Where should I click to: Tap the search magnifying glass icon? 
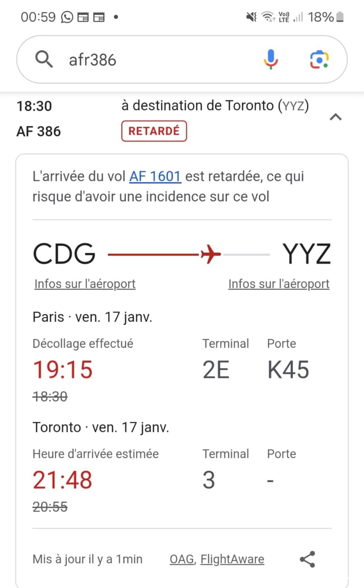(x=44, y=59)
